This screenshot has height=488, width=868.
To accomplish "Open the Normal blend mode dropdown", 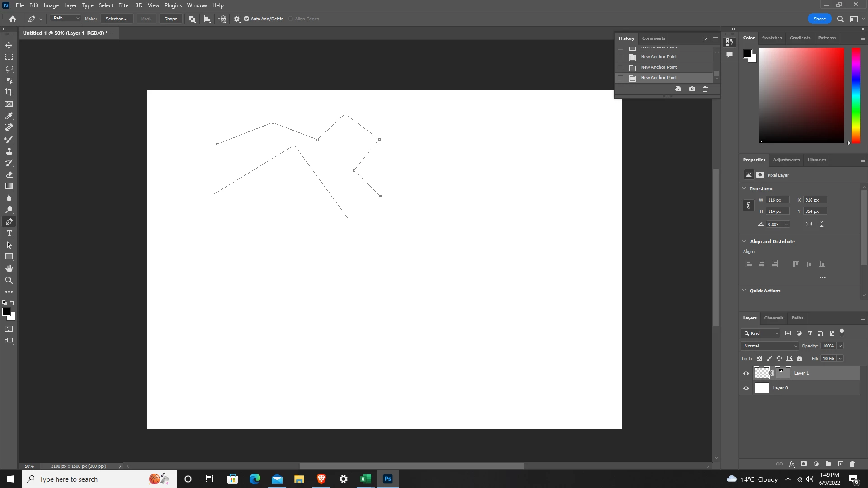I will point(770,346).
